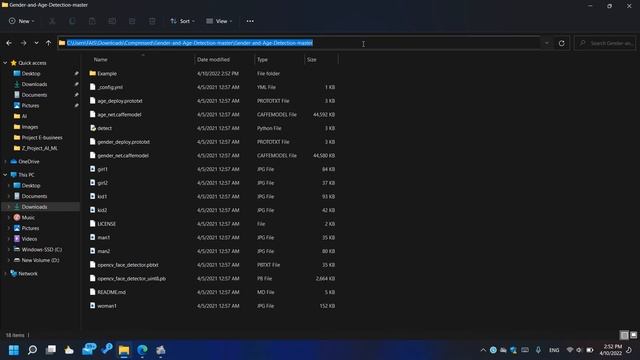The height and width of the screenshot is (360, 640).
Task: Open the New item dropdown
Action: click(x=22, y=21)
